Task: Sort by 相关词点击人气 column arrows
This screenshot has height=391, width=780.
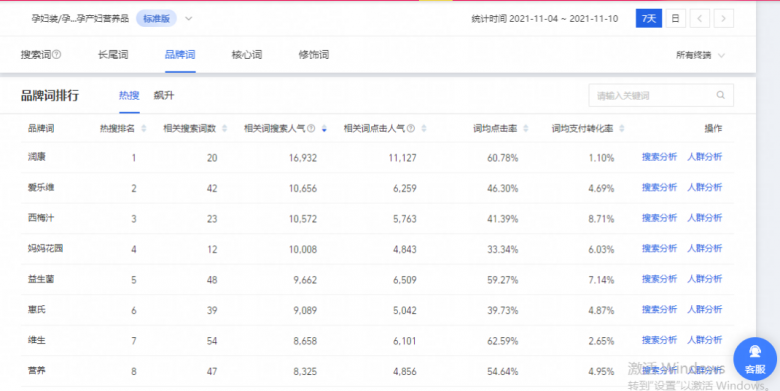Action: pos(424,128)
